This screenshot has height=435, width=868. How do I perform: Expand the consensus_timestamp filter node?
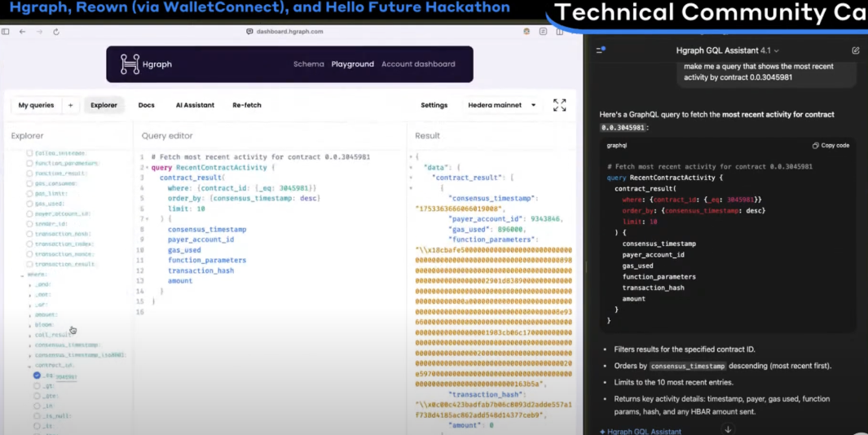(x=30, y=345)
